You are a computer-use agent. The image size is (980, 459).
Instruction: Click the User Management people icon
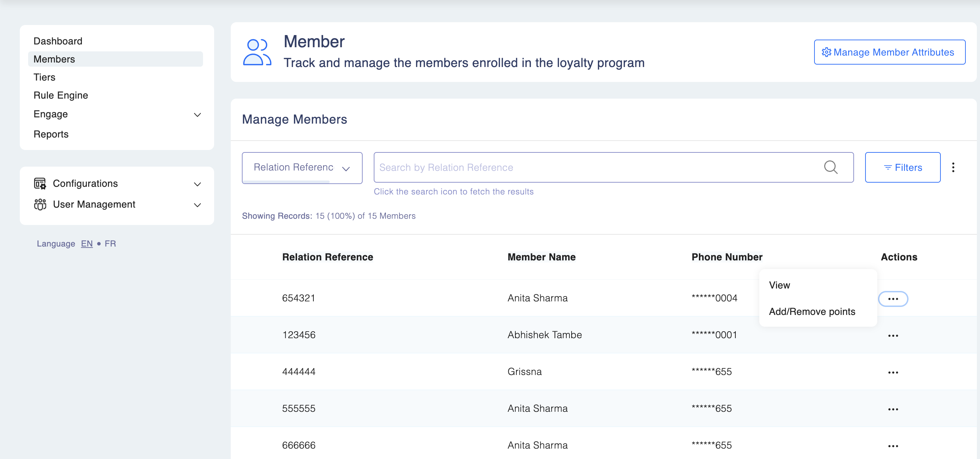tap(40, 205)
